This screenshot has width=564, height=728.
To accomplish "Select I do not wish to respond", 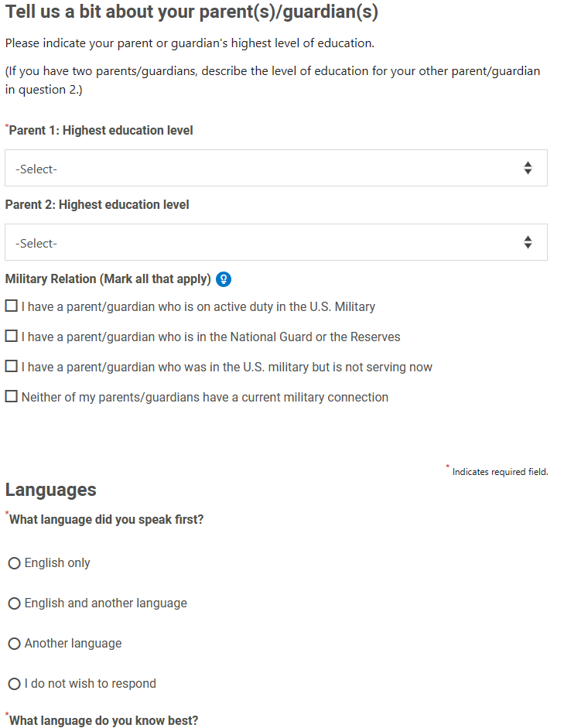I will [x=15, y=684].
